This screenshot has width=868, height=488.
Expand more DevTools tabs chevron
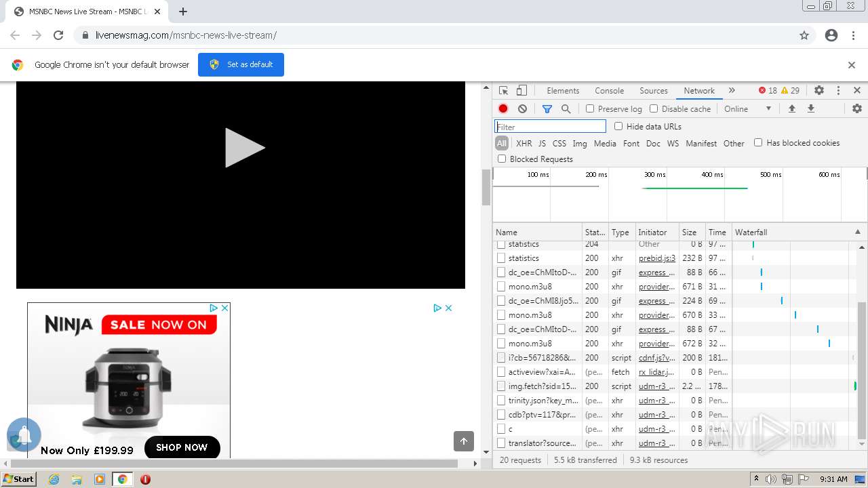point(732,90)
